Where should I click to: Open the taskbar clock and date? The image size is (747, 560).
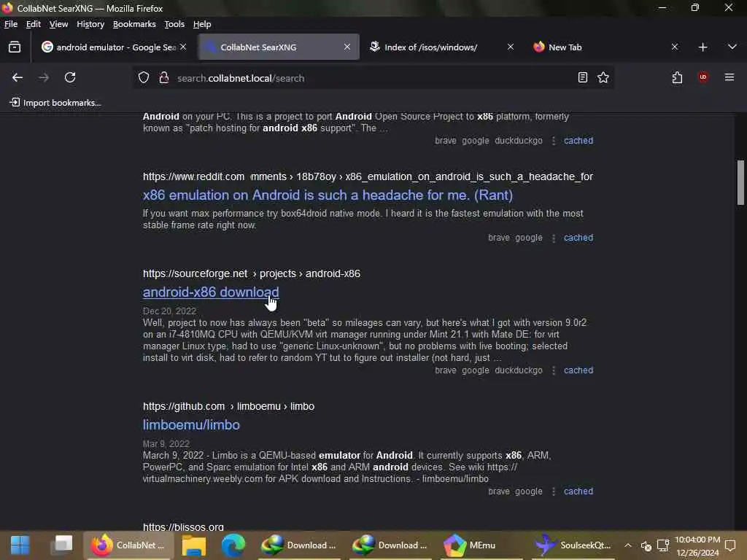(x=697, y=545)
